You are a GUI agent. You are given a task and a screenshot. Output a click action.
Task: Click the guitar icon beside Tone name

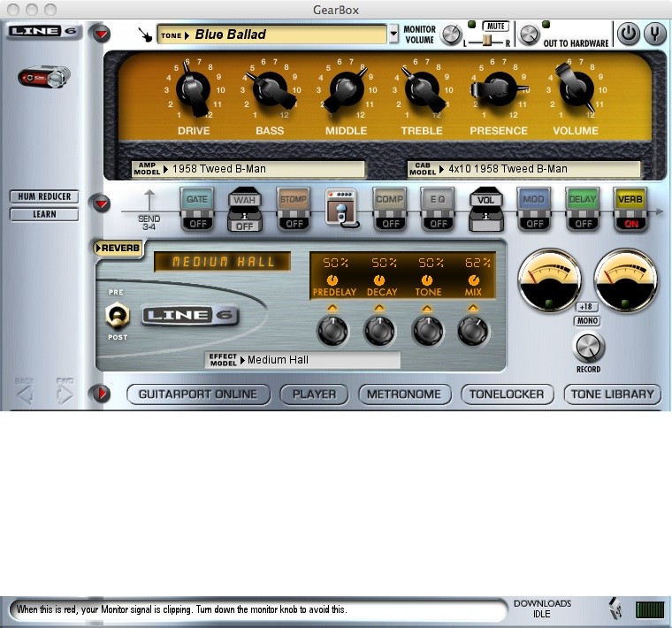pyautogui.click(x=146, y=34)
